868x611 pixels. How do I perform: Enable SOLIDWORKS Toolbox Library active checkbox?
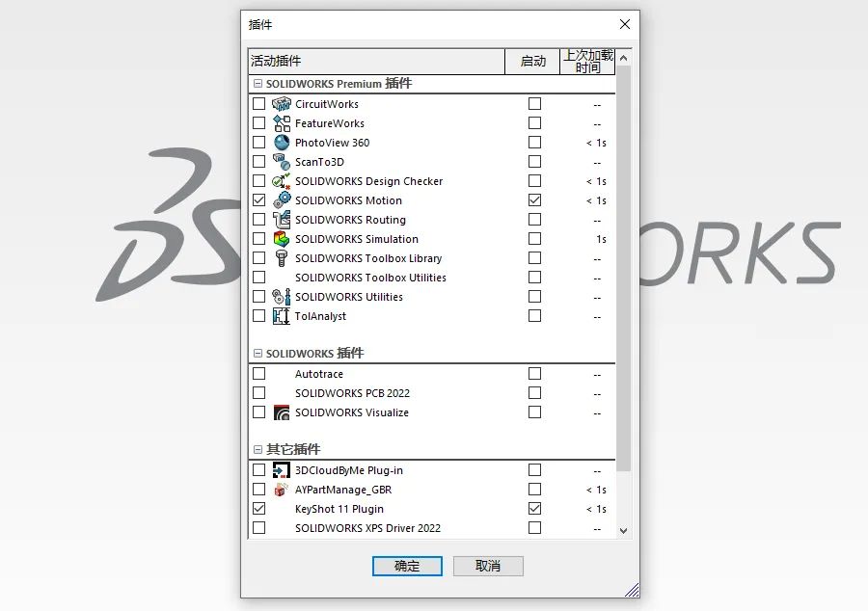pos(258,258)
